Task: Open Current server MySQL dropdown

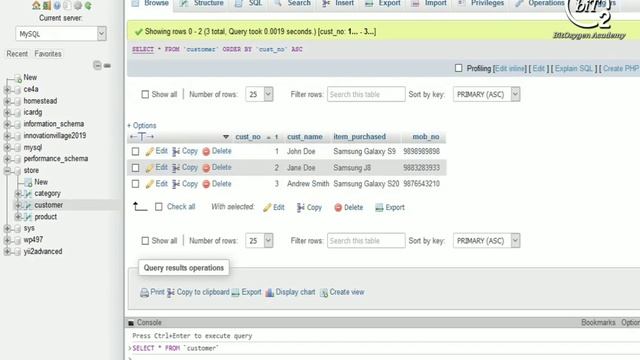Action: [61, 34]
